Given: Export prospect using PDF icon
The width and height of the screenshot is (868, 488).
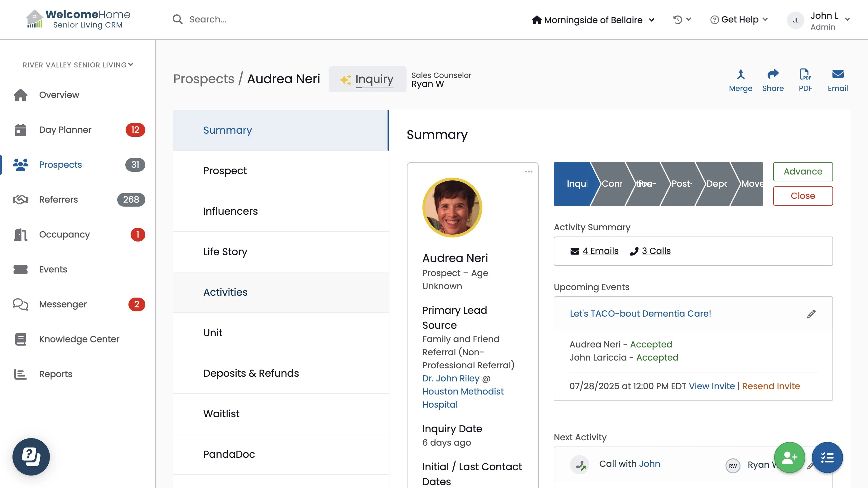Looking at the screenshot, I should (x=805, y=75).
